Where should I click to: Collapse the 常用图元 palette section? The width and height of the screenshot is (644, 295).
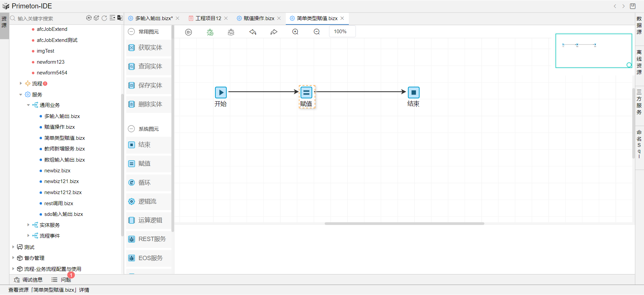point(131,32)
